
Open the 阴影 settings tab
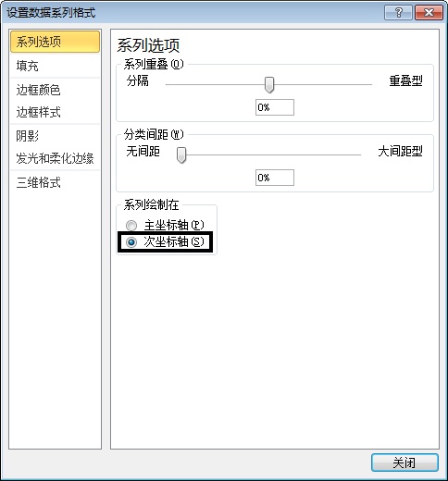pyautogui.click(x=55, y=136)
